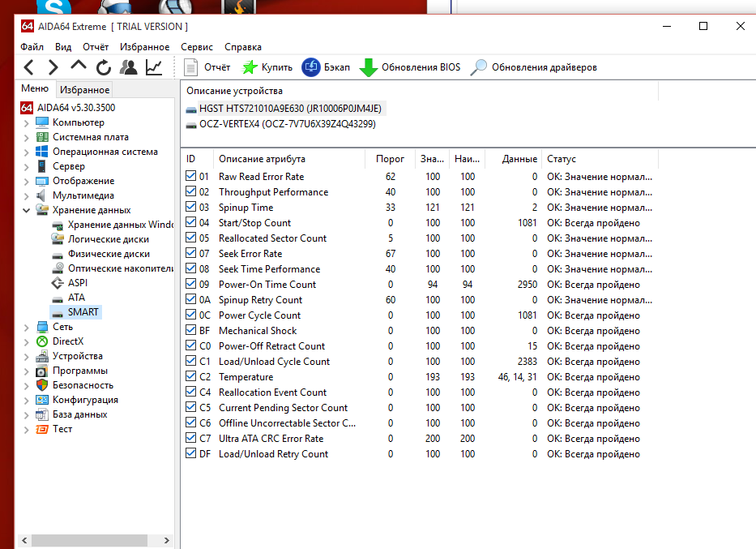Click the Конфигурация icon in tree
756x549 pixels.
pyautogui.click(x=42, y=400)
